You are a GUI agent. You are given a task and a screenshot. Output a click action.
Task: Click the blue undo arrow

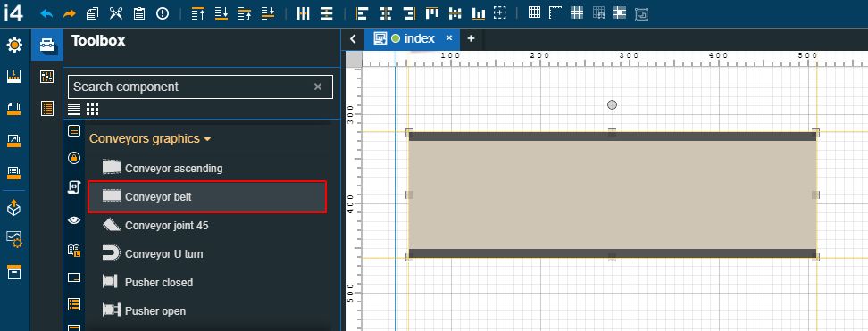point(46,14)
